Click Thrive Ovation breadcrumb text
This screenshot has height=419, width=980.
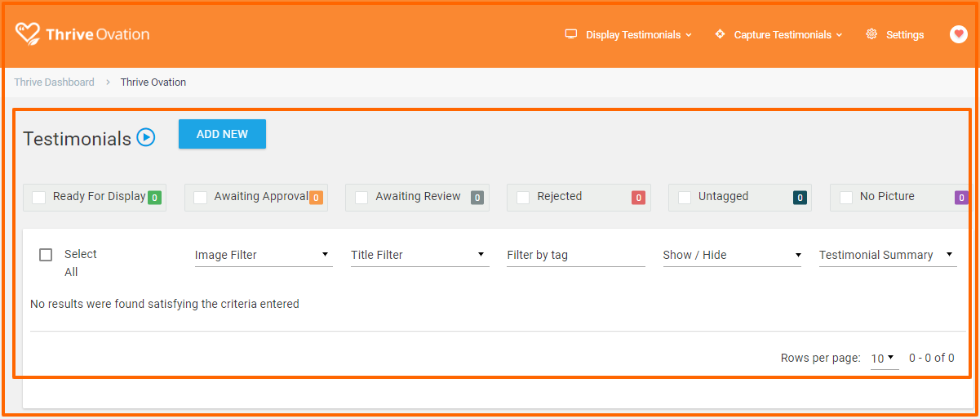pos(153,82)
